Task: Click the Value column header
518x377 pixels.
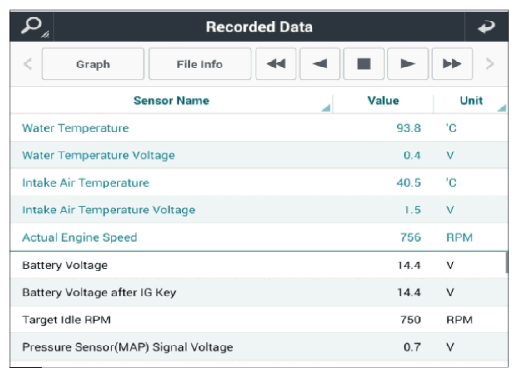Action: click(383, 100)
